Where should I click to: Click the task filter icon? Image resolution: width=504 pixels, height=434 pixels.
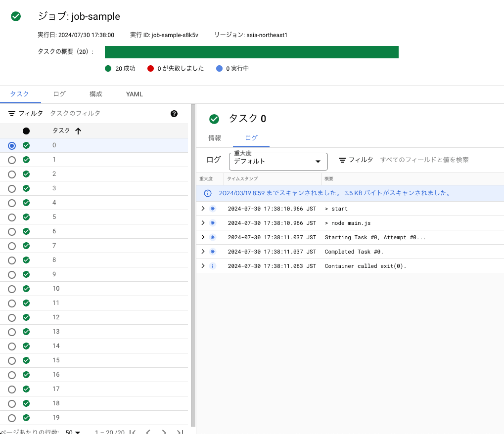pyautogui.click(x=12, y=114)
